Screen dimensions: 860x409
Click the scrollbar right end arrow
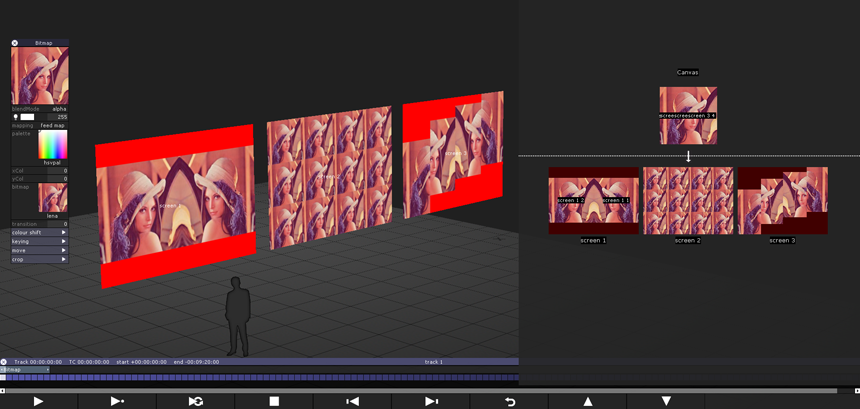tap(857, 391)
